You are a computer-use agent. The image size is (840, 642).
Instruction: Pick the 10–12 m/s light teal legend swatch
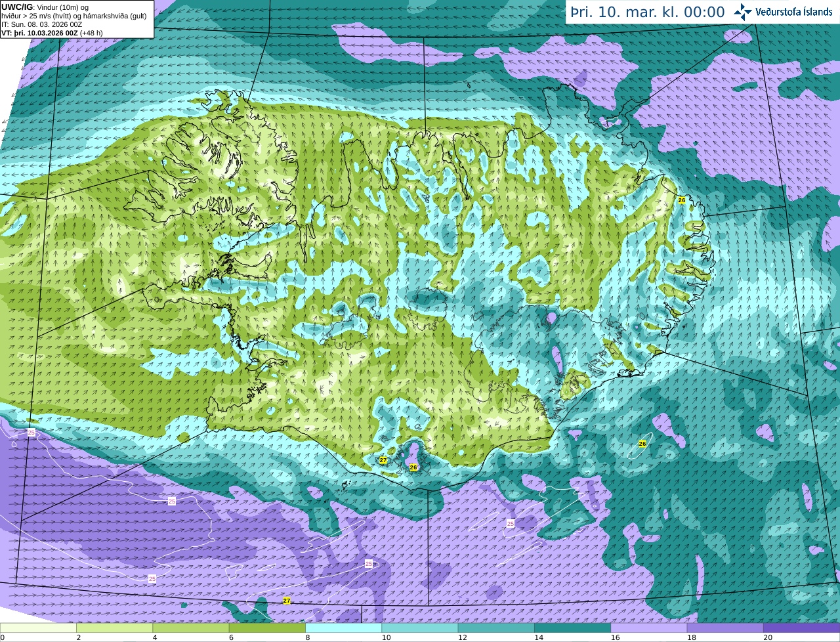tap(420, 628)
